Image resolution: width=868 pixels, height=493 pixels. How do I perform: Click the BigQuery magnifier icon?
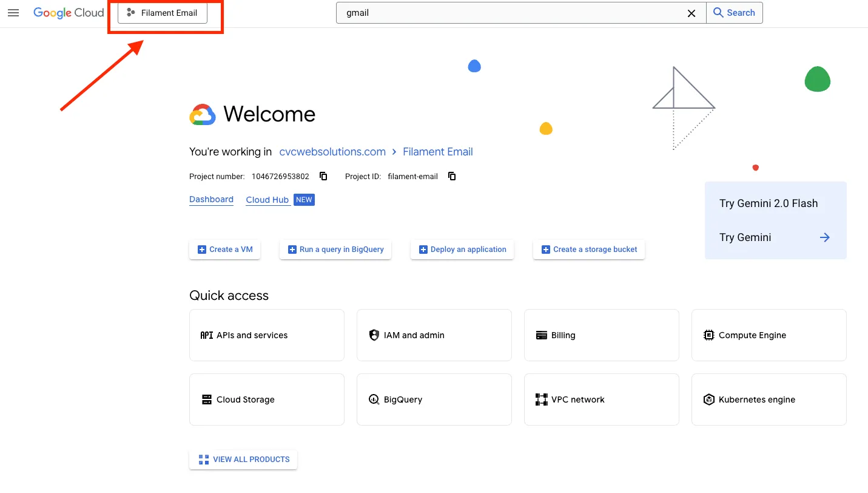tap(374, 399)
